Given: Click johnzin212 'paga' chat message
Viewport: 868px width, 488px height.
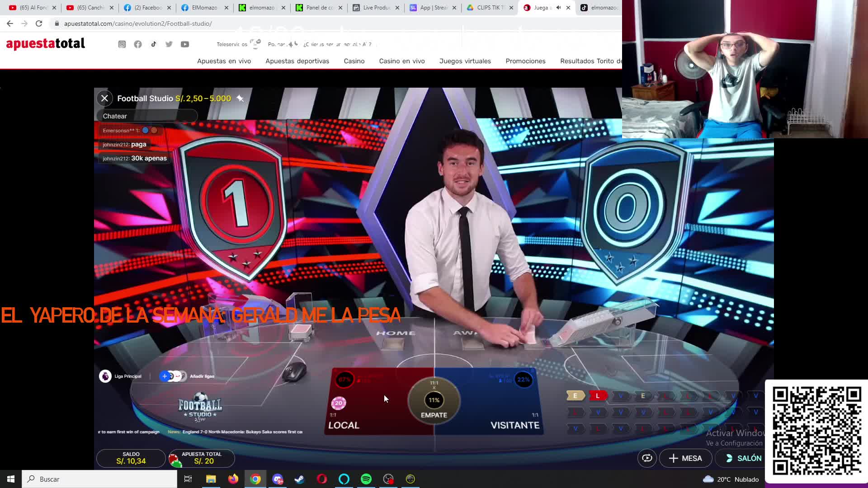Looking at the screenshot, I should click(124, 144).
